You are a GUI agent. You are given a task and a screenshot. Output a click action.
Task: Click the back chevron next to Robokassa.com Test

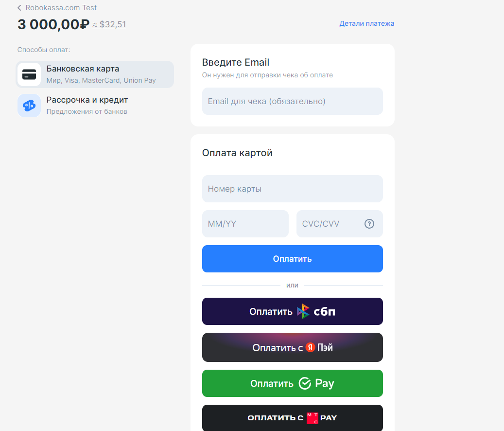(x=19, y=8)
